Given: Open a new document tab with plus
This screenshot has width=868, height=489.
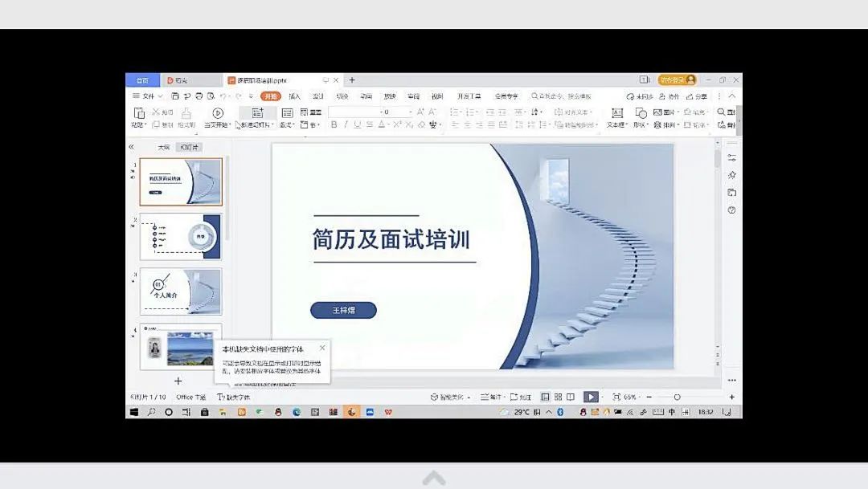Looking at the screenshot, I should (x=352, y=80).
